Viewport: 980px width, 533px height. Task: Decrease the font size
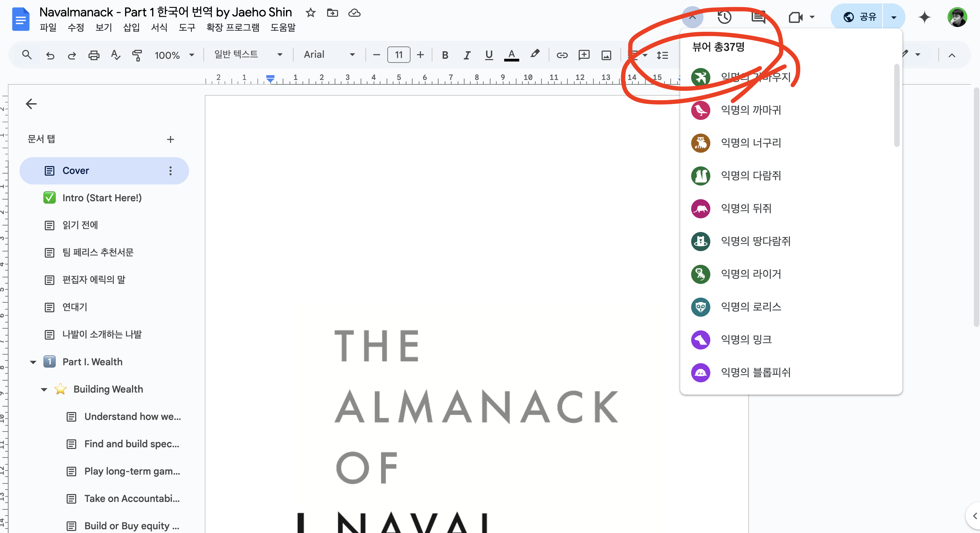tap(376, 55)
